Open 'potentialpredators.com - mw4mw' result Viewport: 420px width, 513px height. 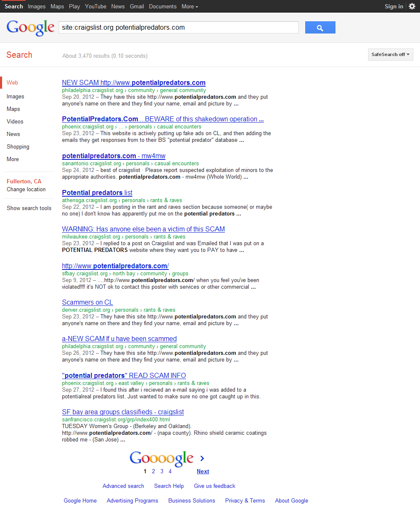coord(113,156)
